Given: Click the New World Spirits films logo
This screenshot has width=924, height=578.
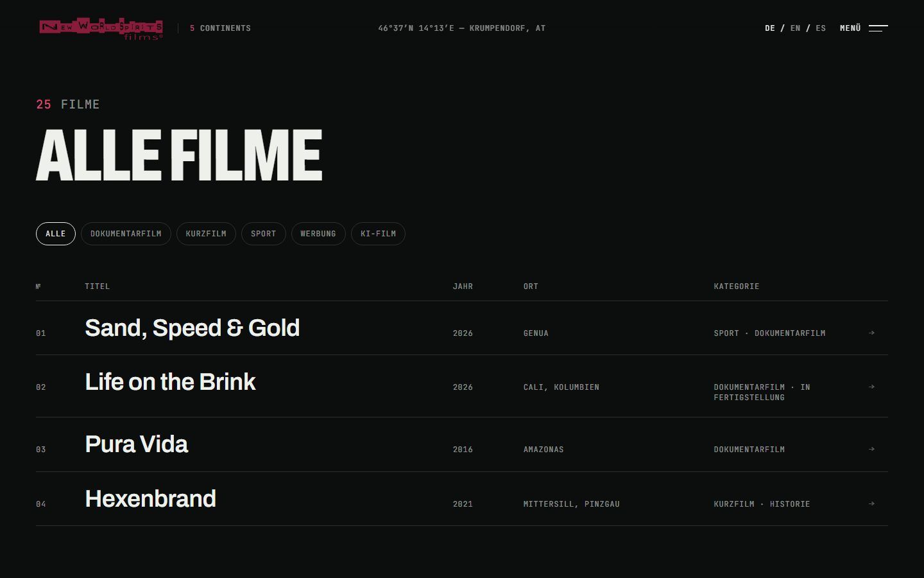Looking at the screenshot, I should coord(101,28).
